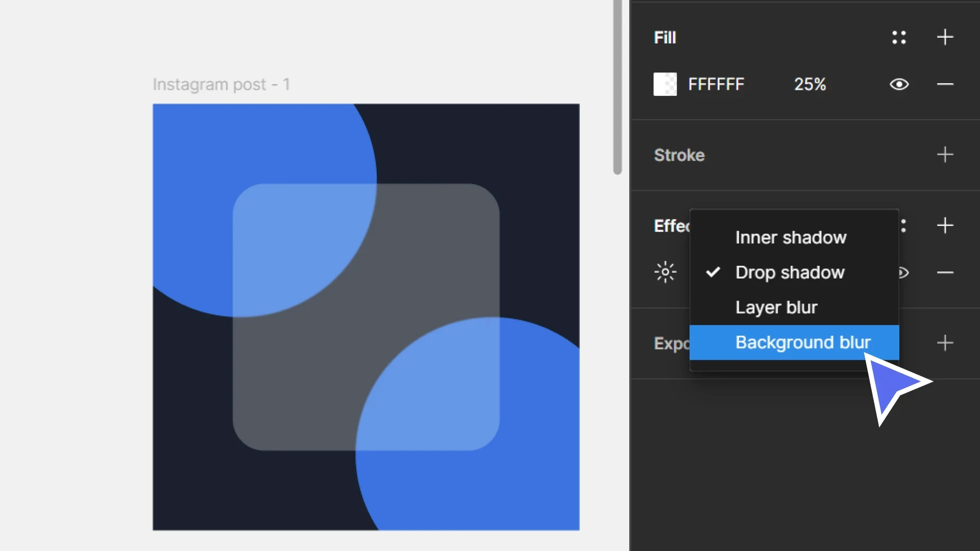Remove the white fill with the minus icon

point(945,84)
